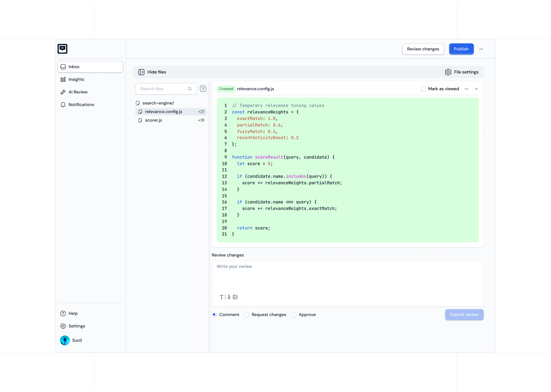Viewport: 551px width, 392px height.
Task: Click the Submit review button
Action: (x=464, y=315)
